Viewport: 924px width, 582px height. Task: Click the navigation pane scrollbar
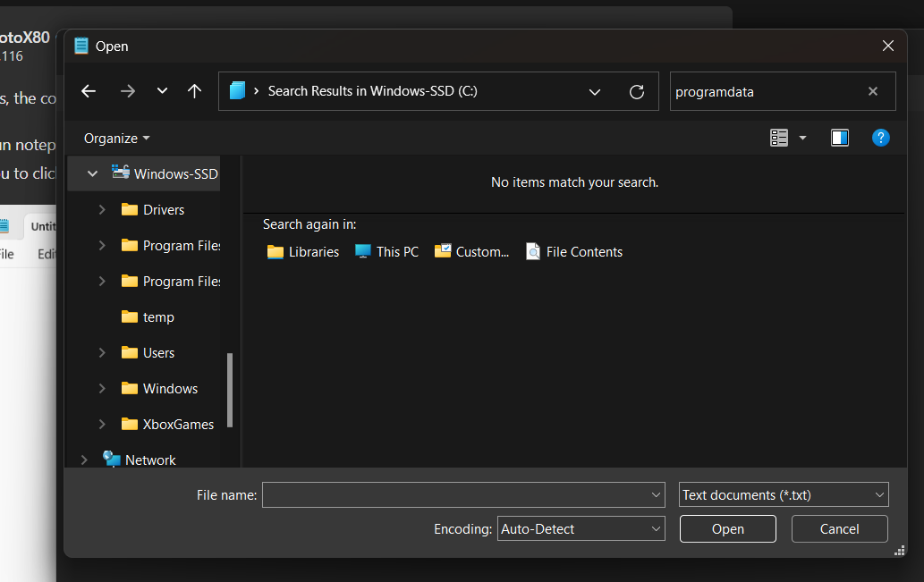[230, 390]
